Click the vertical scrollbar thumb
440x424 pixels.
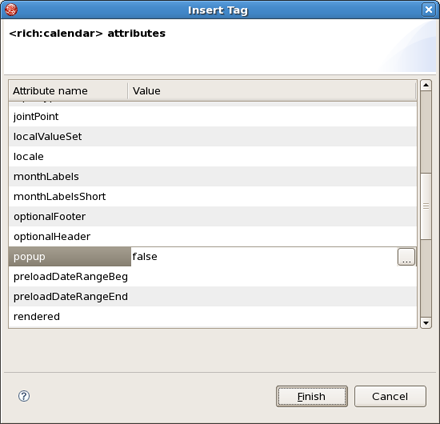point(426,206)
